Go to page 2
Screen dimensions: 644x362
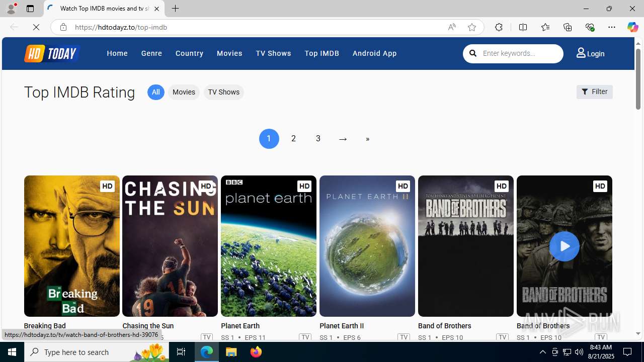coord(293,139)
